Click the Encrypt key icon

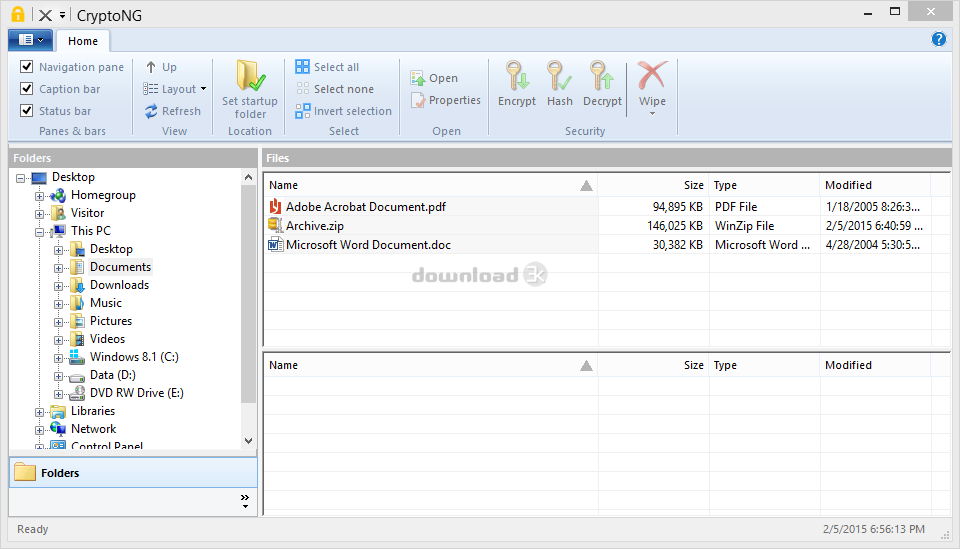click(517, 76)
